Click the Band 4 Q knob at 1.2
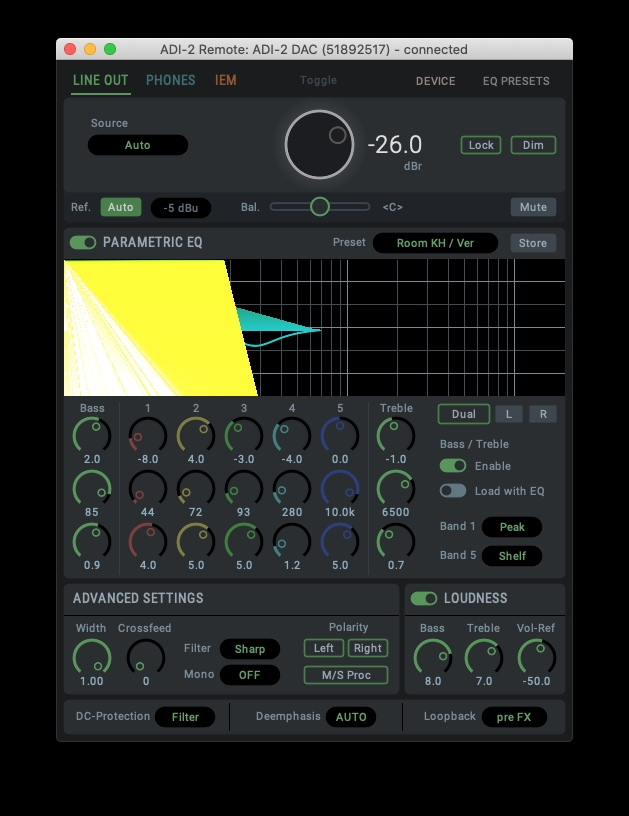Image resolution: width=629 pixels, height=816 pixels. (292, 541)
